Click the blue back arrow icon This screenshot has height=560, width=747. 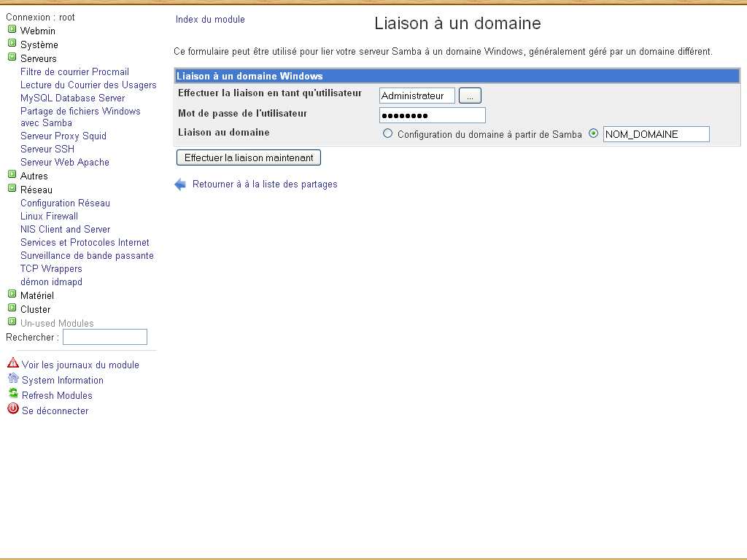tap(180, 184)
